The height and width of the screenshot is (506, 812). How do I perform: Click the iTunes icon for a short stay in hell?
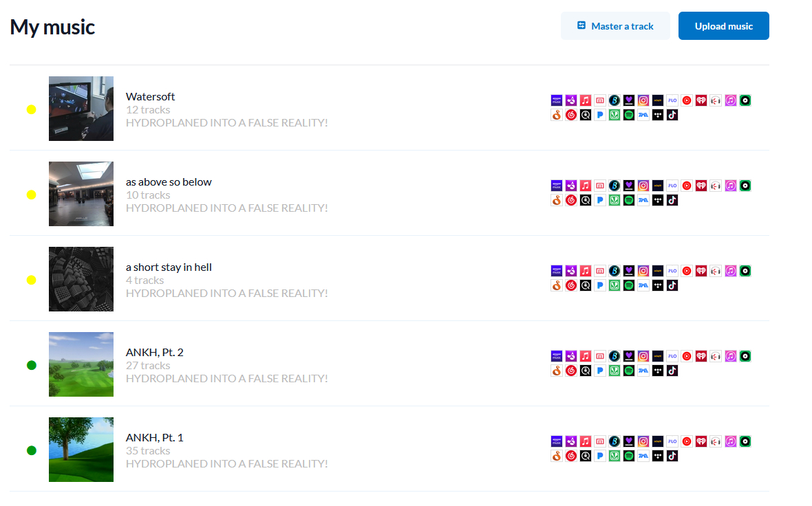(730, 271)
